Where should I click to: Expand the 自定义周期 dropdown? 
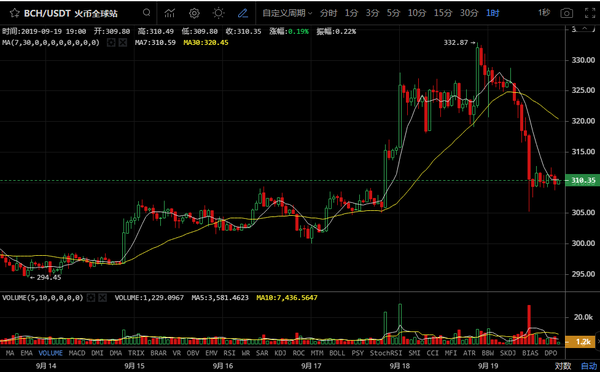[x=287, y=13]
